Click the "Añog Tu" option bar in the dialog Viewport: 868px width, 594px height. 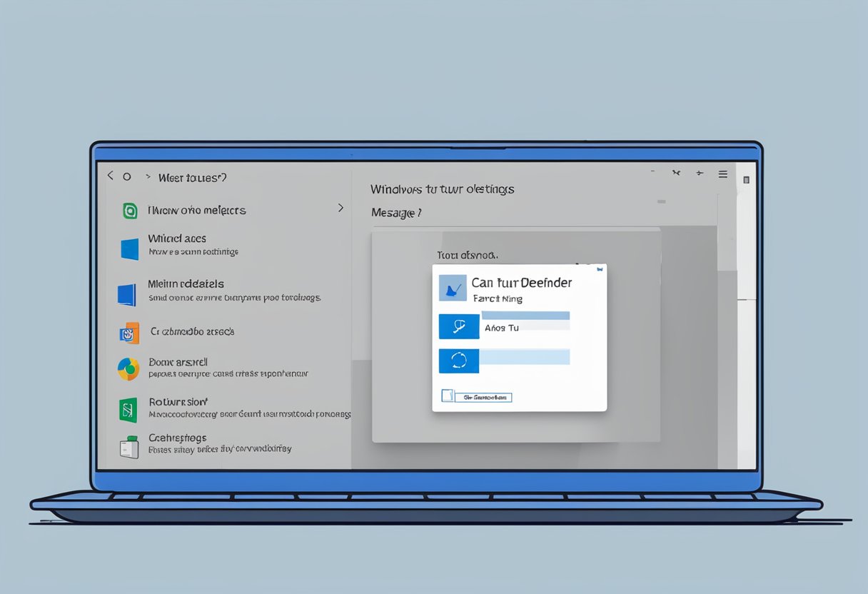(x=525, y=326)
